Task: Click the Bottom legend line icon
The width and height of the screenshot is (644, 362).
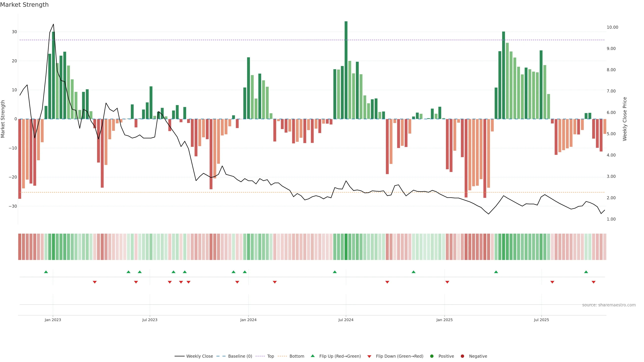Action: click(x=282, y=356)
